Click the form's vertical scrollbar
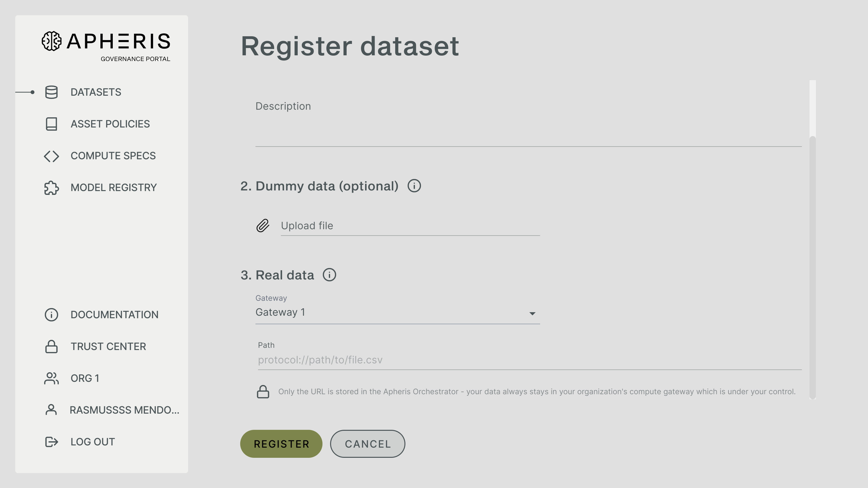The width and height of the screenshot is (868, 488). coord(812,266)
